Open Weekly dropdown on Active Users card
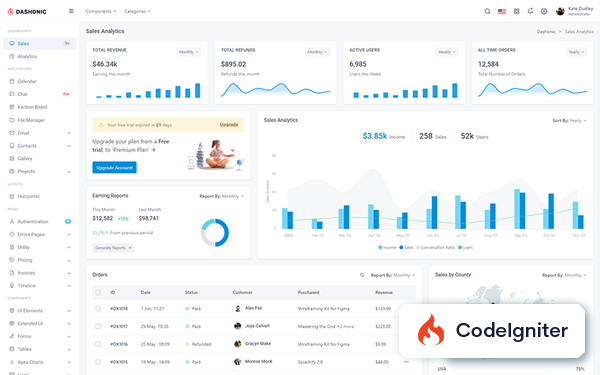The height and width of the screenshot is (375, 600). (x=447, y=52)
